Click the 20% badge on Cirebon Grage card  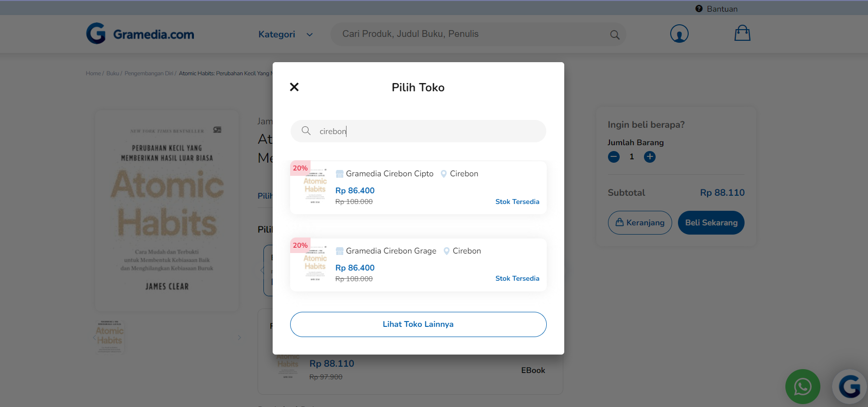300,245
